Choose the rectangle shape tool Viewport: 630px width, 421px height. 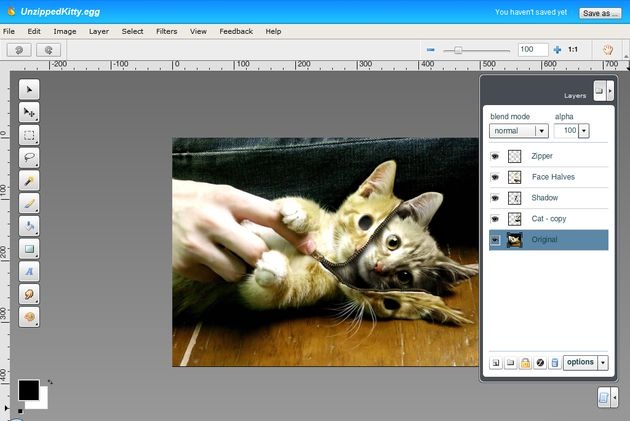[29, 249]
